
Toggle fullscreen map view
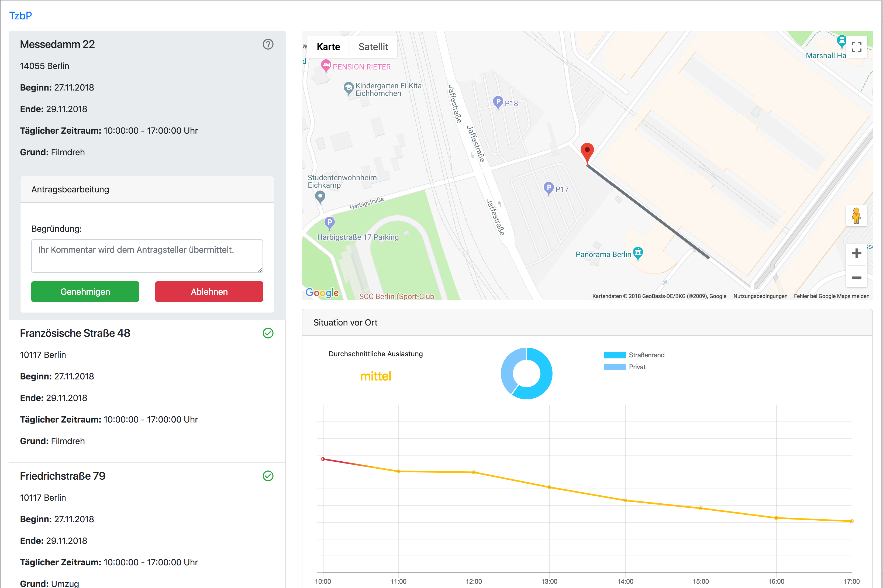pos(856,47)
